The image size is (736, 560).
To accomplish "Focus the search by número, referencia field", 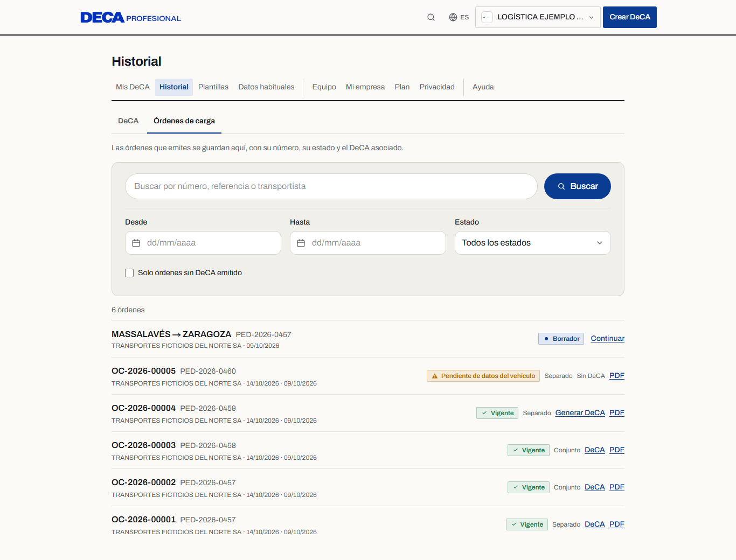I will 331,186.
